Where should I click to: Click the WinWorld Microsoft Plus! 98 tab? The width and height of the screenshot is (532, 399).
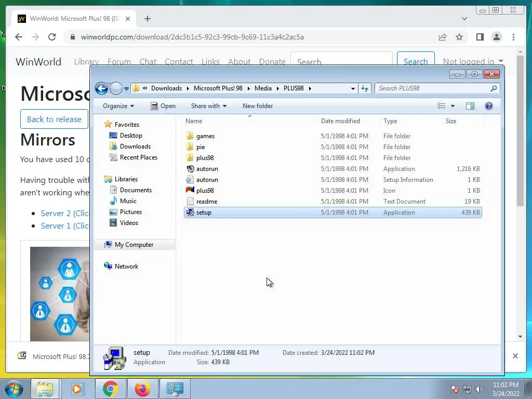74,19
